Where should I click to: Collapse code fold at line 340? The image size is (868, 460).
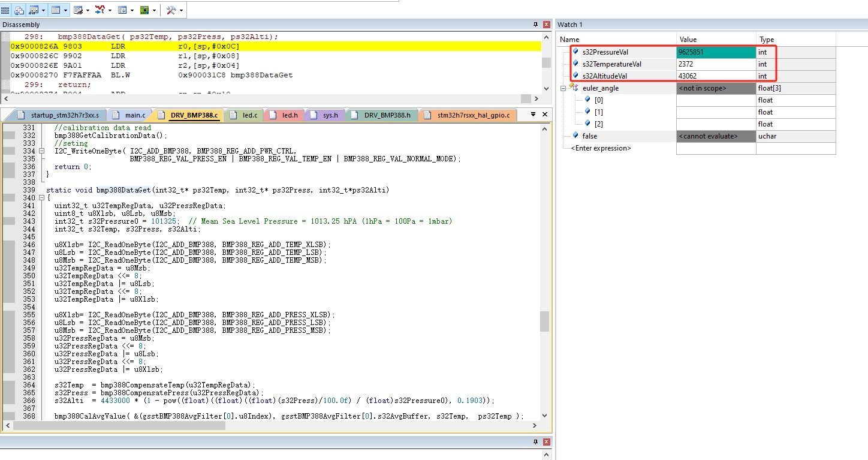point(41,198)
